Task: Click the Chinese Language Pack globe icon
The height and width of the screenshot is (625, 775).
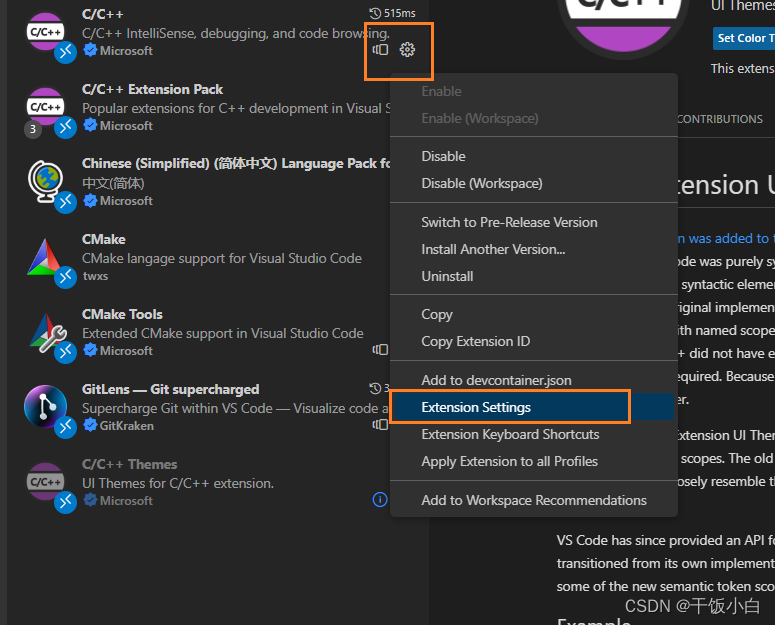Action: [45, 182]
